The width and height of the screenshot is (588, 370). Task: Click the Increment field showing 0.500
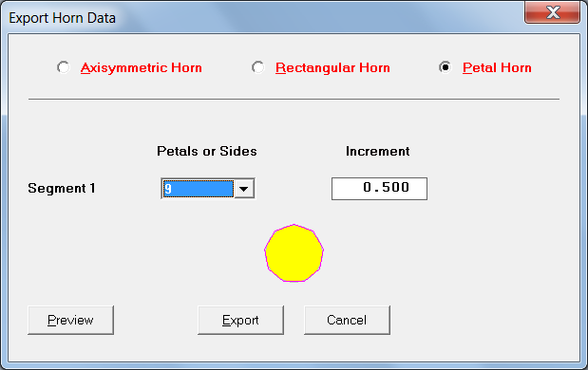coord(379,189)
